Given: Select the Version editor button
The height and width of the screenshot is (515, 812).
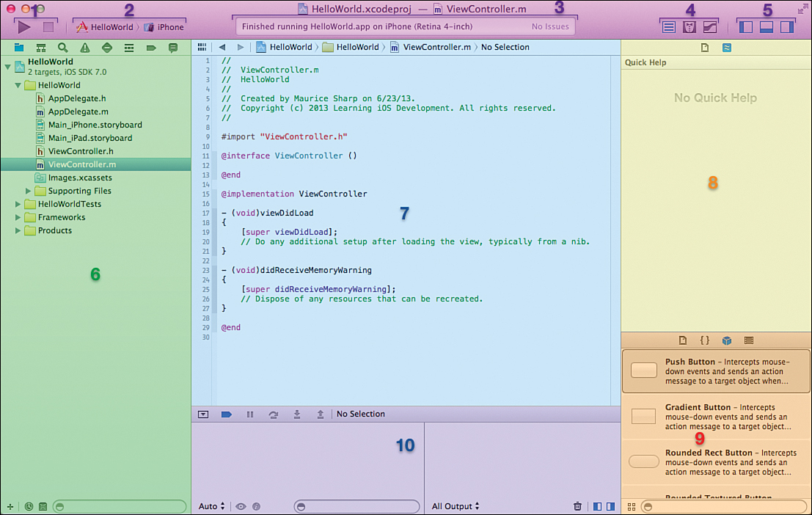Looking at the screenshot, I should [x=710, y=27].
